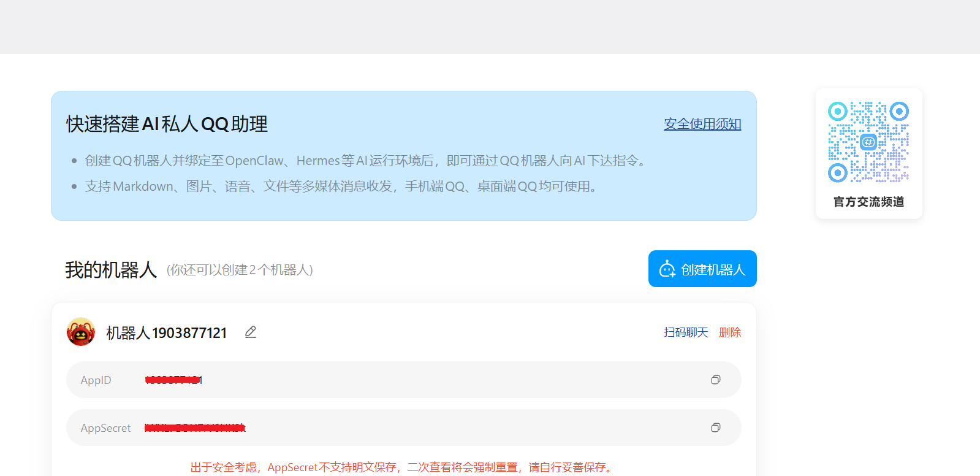Screen dimensions: 980x476
Task: Click the 官方交流频道 caption
Action: tap(868, 202)
